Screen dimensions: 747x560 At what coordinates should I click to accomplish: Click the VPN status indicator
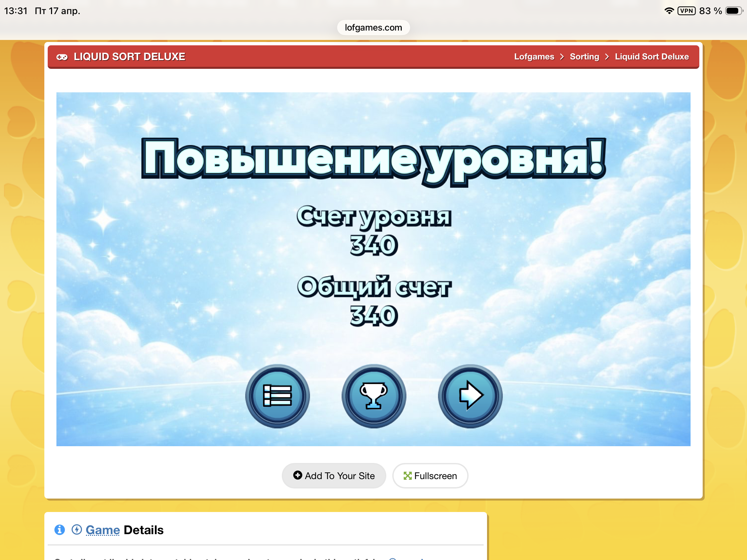[x=686, y=11]
